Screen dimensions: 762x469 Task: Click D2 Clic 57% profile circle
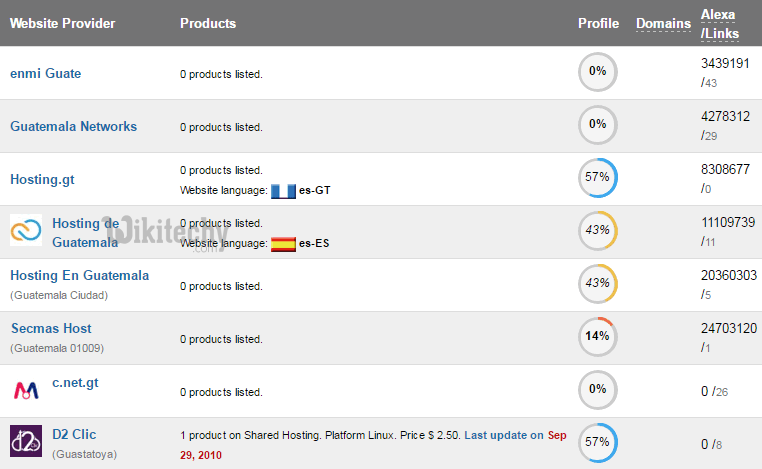(598, 443)
